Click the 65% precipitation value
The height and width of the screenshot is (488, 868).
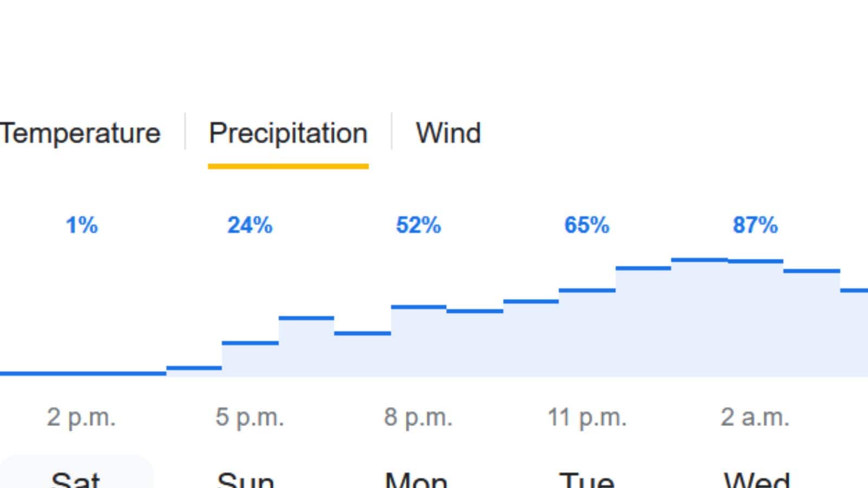pyautogui.click(x=587, y=225)
